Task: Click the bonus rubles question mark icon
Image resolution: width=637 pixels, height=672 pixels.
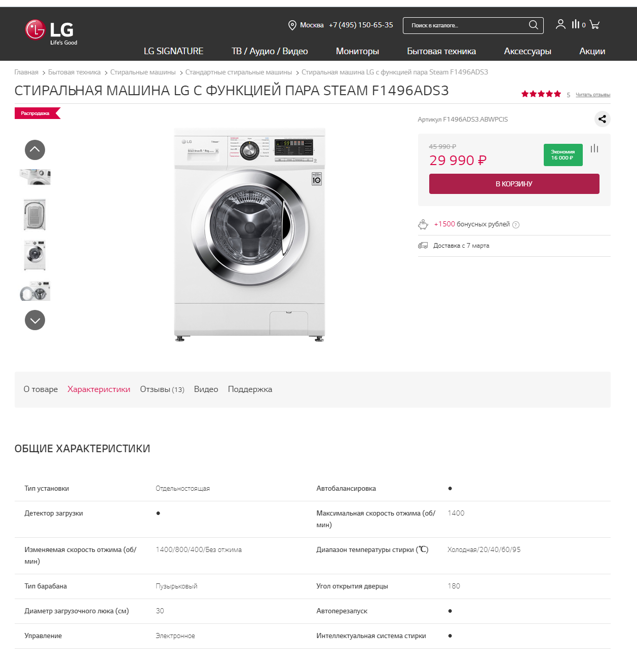Action: (516, 225)
